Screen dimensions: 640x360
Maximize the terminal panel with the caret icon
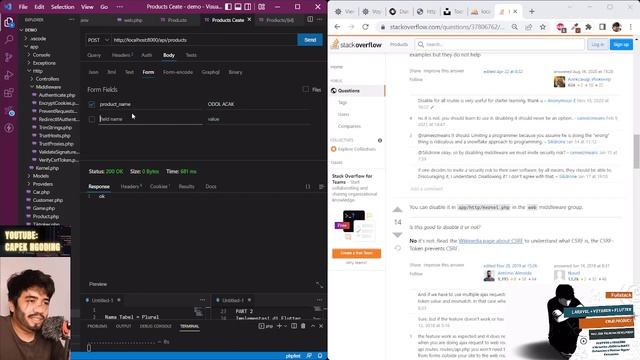click(313, 326)
